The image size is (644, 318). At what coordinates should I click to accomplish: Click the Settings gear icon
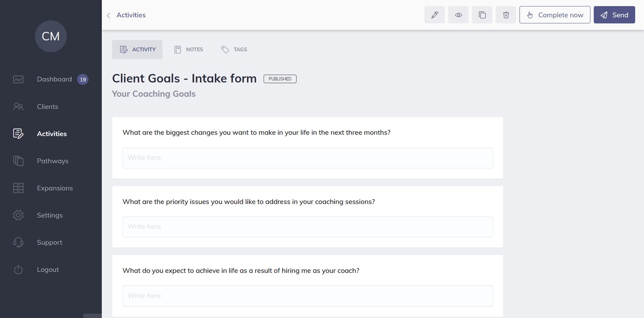(18, 215)
